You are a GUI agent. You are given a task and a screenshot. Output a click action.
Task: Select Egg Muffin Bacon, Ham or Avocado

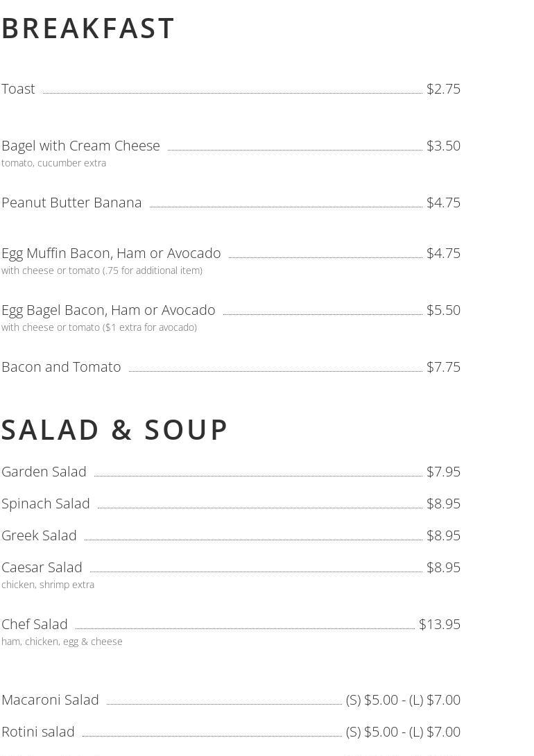pyautogui.click(x=111, y=253)
